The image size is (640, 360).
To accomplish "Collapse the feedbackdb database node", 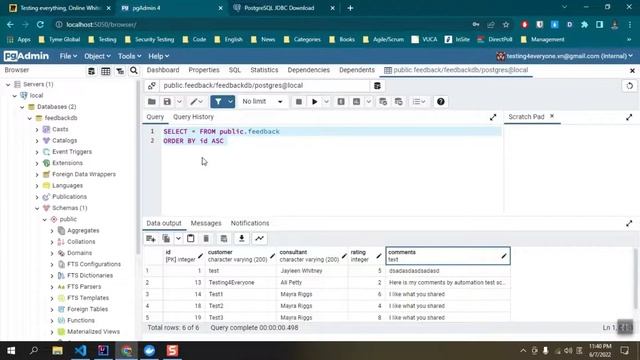I will pyautogui.click(x=30, y=118).
